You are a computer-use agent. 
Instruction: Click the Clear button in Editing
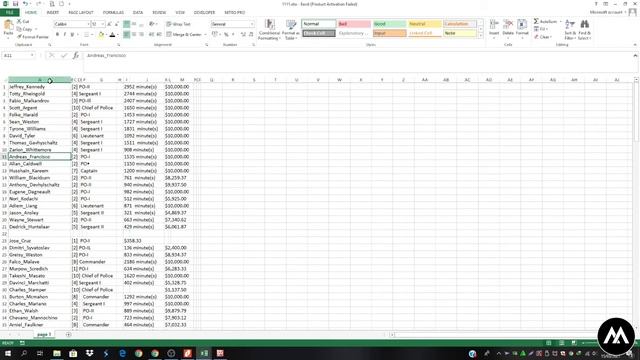coord(542,37)
